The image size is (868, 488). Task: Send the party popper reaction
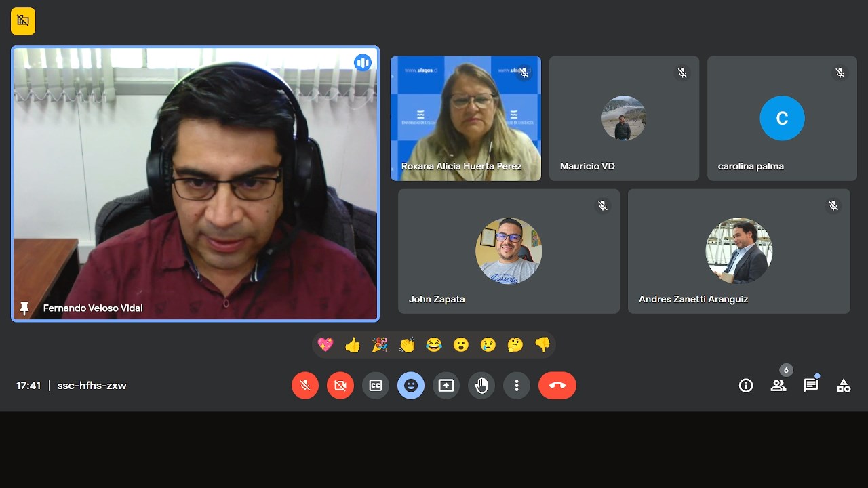pos(380,345)
